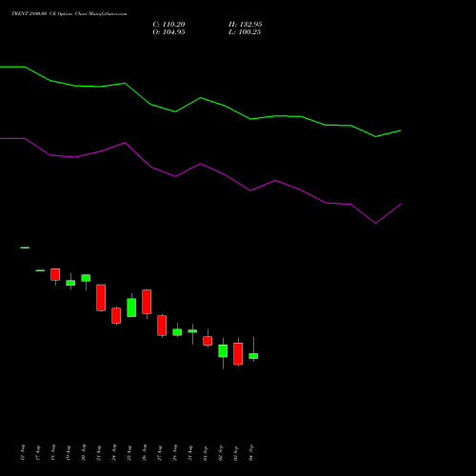Click the 20 Aug date label
The image size is (476, 476).
click(83, 452)
